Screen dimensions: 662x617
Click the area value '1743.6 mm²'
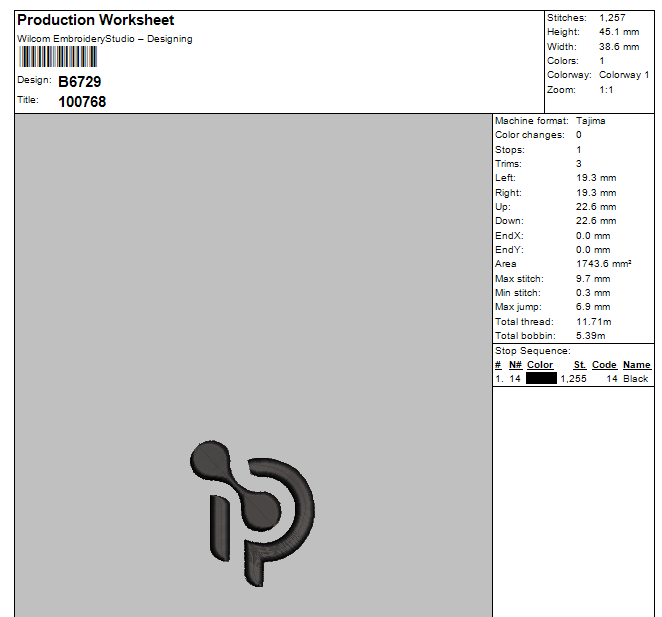coord(604,264)
